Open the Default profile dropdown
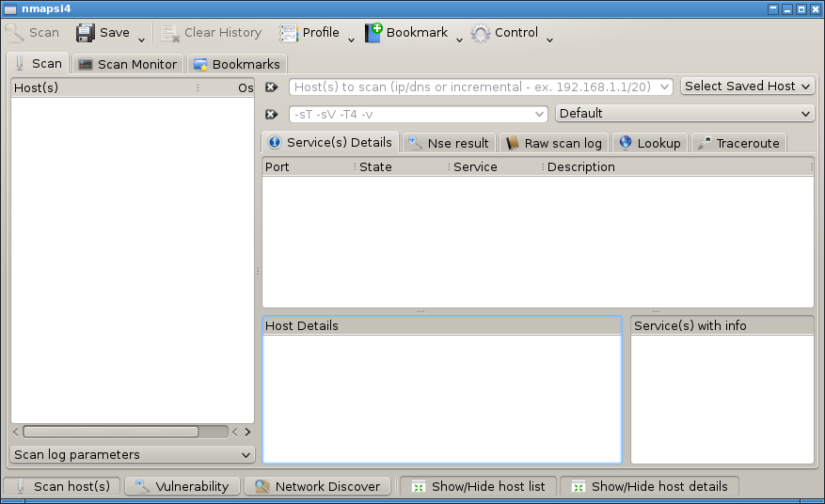 coord(685,114)
